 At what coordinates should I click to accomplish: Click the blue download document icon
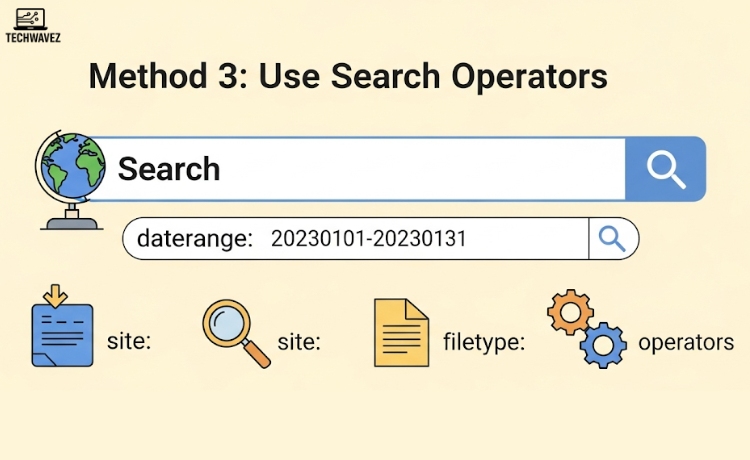coord(62,335)
